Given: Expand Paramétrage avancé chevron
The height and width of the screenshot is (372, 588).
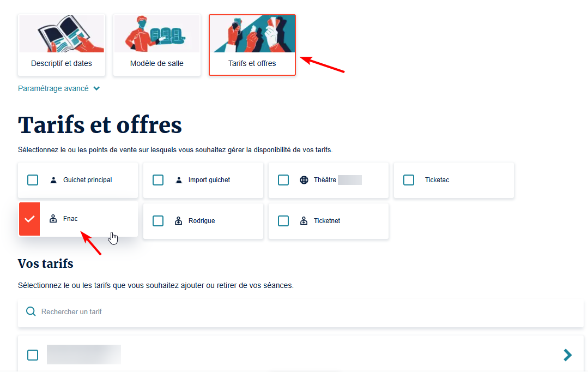Looking at the screenshot, I should pyautogui.click(x=96, y=88).
